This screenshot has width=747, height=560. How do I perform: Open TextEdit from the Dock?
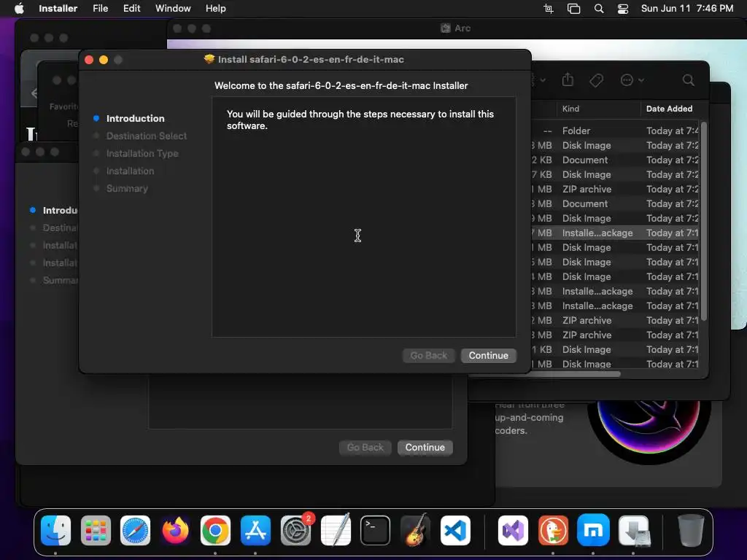point(336,530)
